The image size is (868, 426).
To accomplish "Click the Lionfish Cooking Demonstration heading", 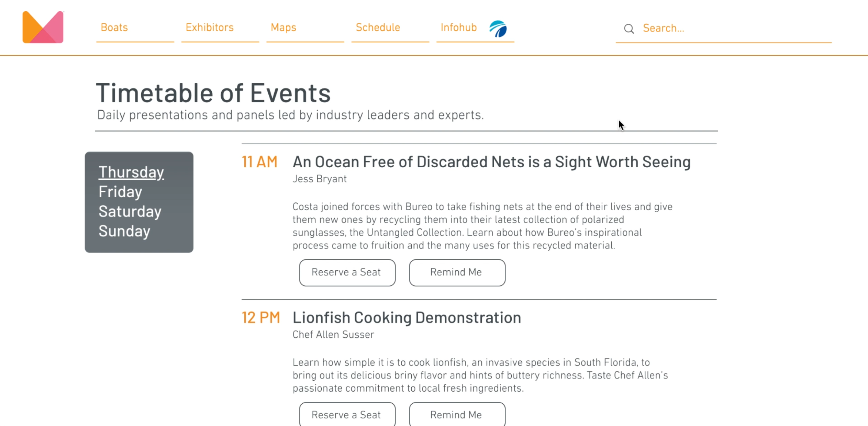I will [x=407, y=317].
